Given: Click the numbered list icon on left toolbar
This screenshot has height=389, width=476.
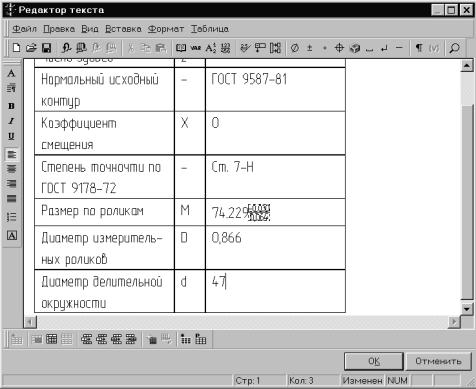Looking at the screenshot, I should pos(11,217).
